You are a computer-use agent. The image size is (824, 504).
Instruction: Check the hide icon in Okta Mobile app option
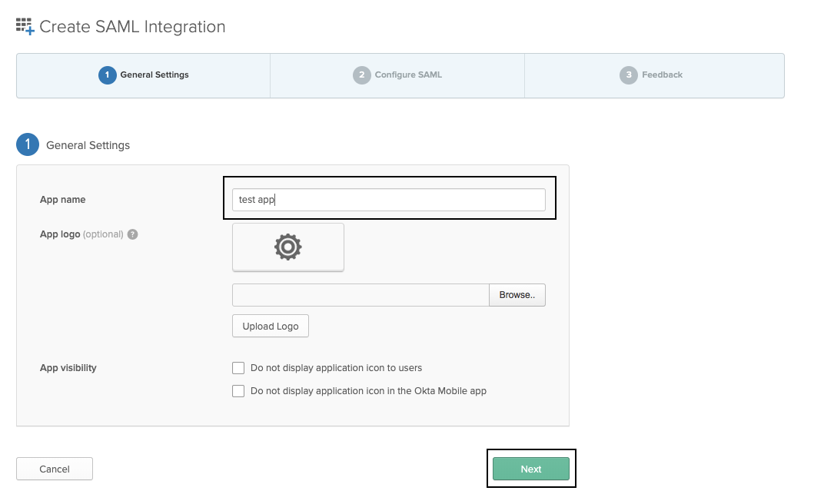tap(238, 391)
